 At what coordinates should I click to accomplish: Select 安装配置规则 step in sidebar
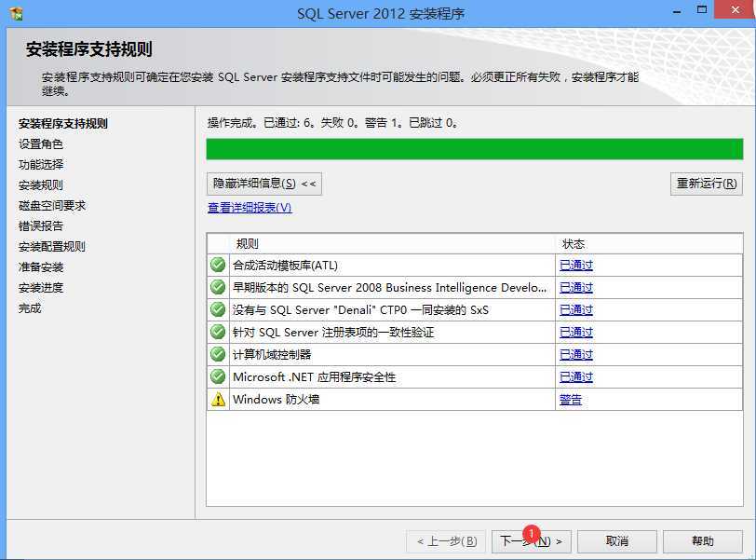click(x=52, y=247)
